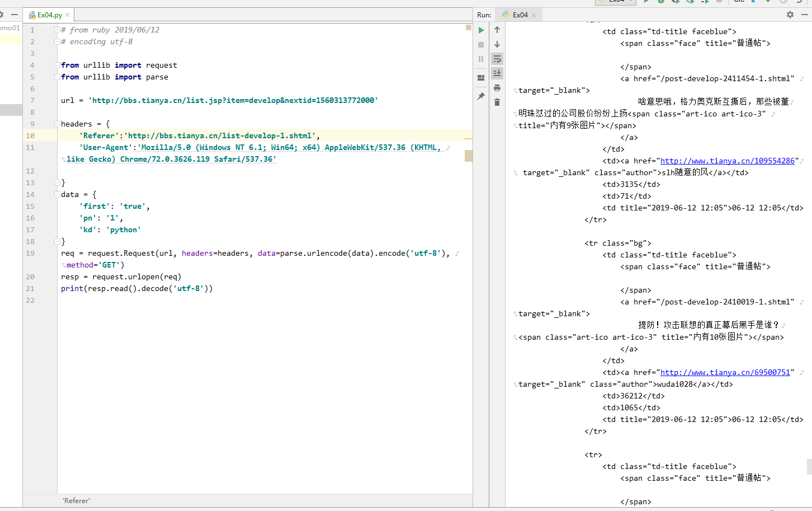The width and height of the screenshot is (812, 511).
Task: Rerun Ex04 with the green play icon
Action: pos(481,30)
